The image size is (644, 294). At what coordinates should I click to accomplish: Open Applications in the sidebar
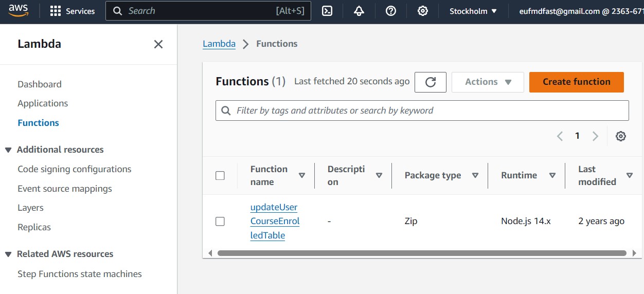click(x=43, y=103)
